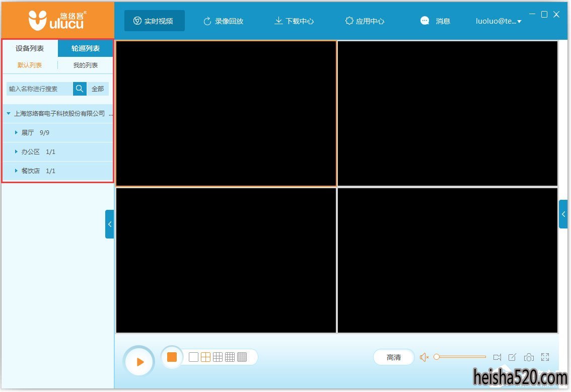Expand the 餐饮店 1/1 group
This screenshot has height=392, width=571.
click(16, 171)
